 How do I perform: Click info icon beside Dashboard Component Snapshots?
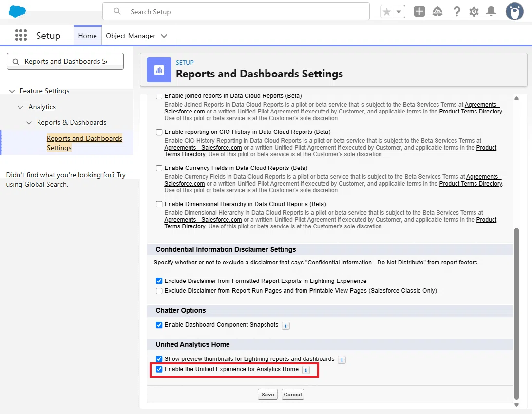[x=285, y=326]
